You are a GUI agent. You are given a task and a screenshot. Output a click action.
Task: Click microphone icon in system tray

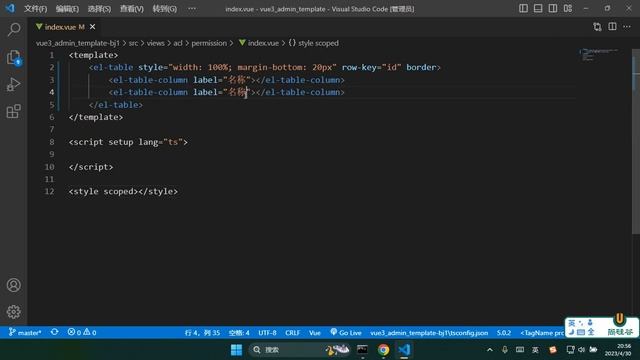point(505,350)
